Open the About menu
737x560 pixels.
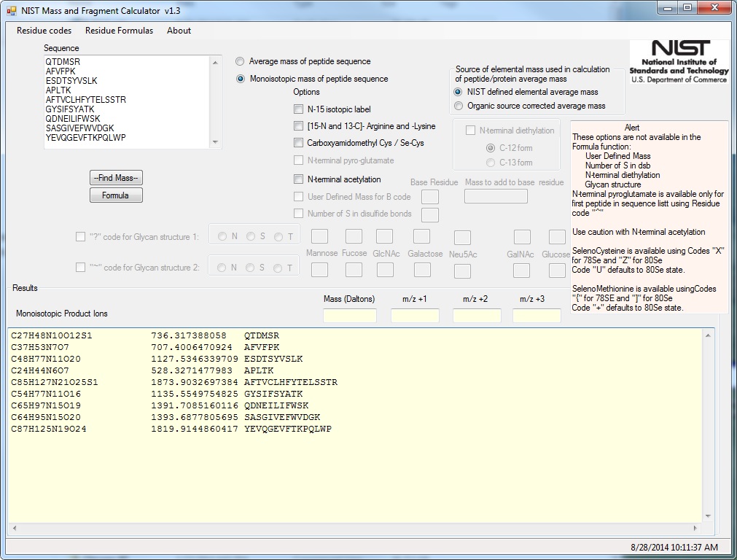(x=179, y=31)
